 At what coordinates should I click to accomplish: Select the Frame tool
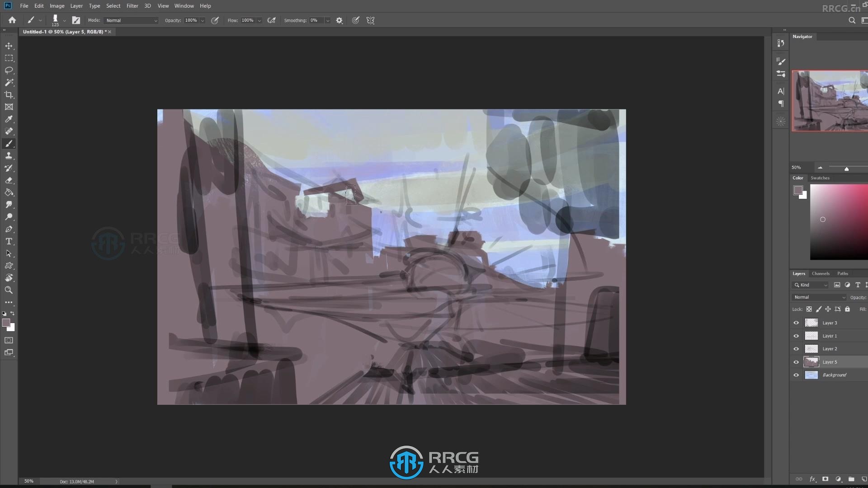pos(9,107)
